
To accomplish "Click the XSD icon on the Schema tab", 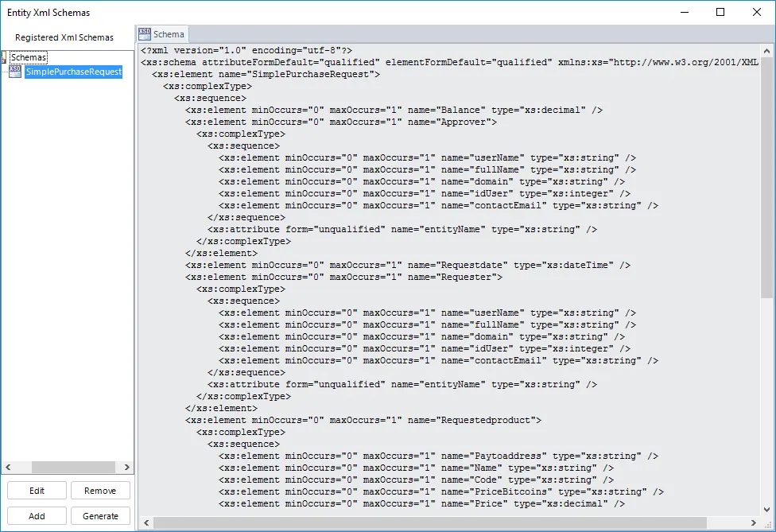I will (x=145, y=33).
